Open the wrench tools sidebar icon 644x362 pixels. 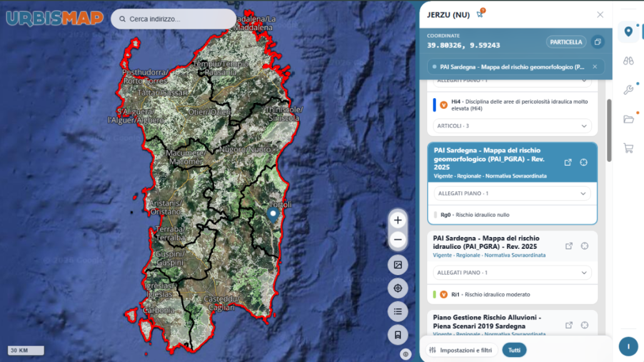click(x=628, y=90)
